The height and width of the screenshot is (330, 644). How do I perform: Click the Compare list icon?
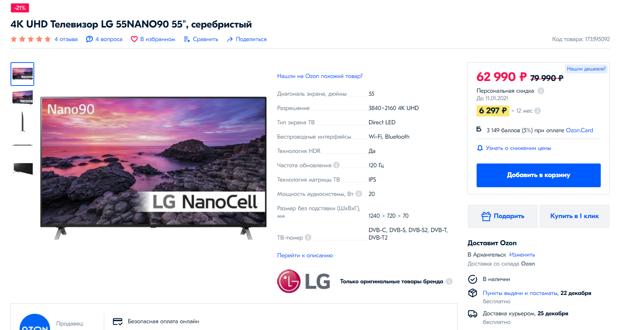(x=187, y=39)
